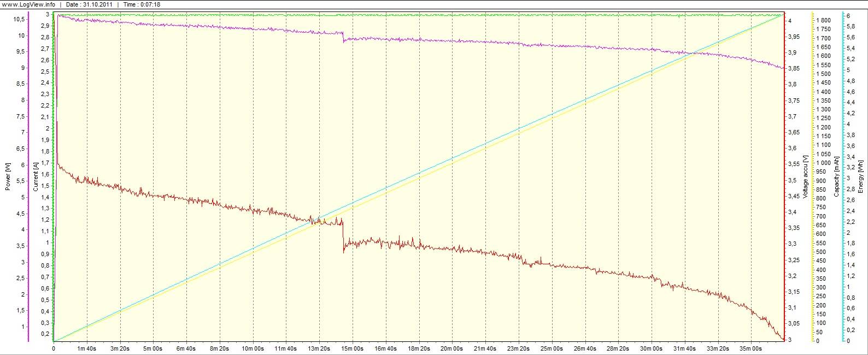868x355 pixels.
Task: Click the step down in the purple power curve
Action: tap(343, 37)
